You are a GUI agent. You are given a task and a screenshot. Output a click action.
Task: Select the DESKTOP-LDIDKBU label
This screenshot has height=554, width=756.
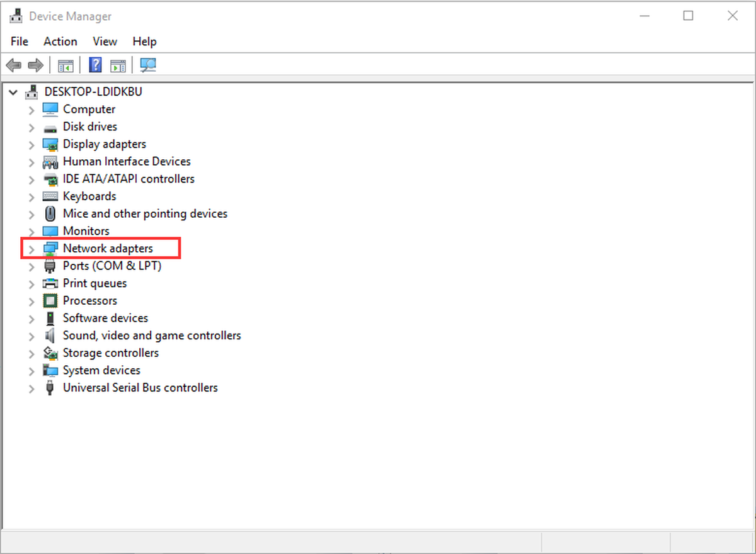93,92
